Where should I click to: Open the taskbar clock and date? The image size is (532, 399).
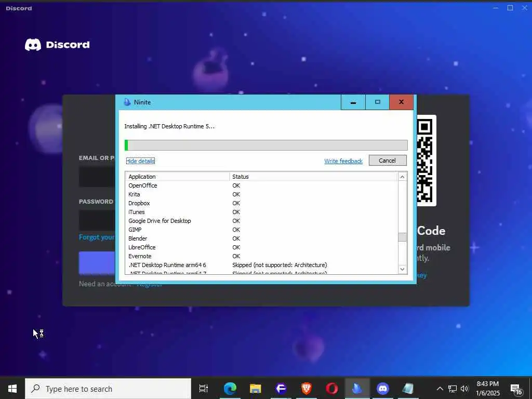487,389
